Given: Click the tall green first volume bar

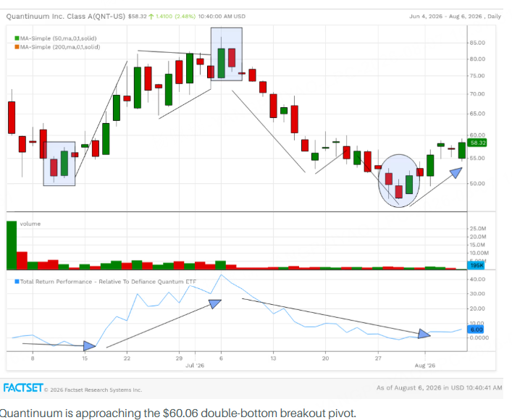Looking at the screenshot, I should (12, 245).
